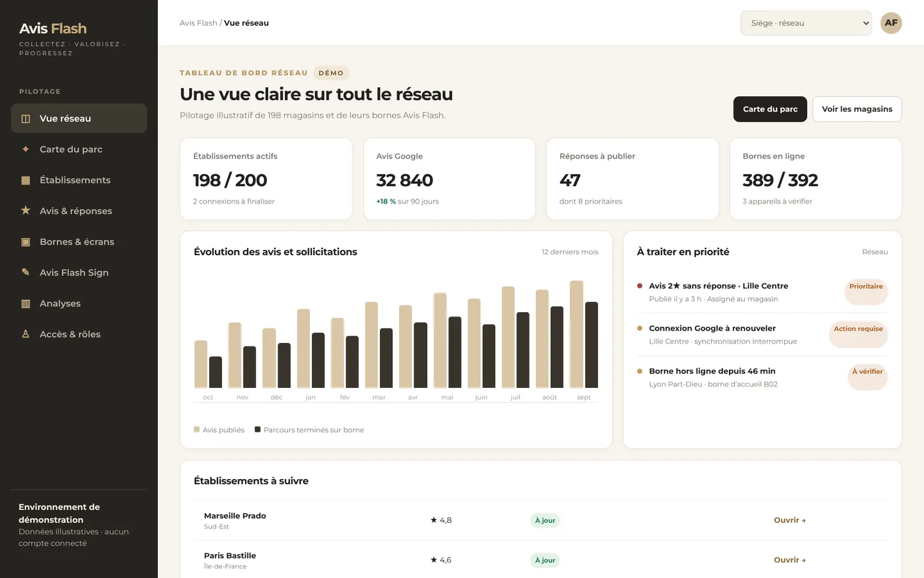Go to Avis & réponses menu item
924x578 pixels.
[x=79, y=211]
